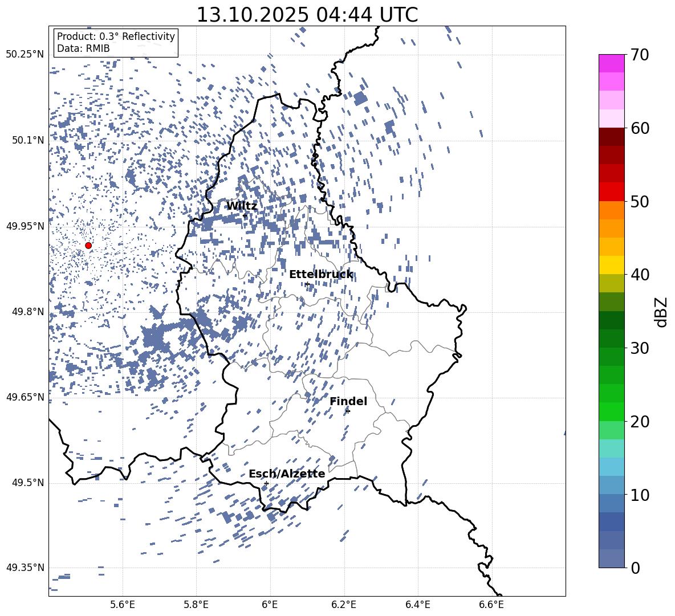
Task: Click the 49.95°N latitude label
Action: (x=25, y=226)
